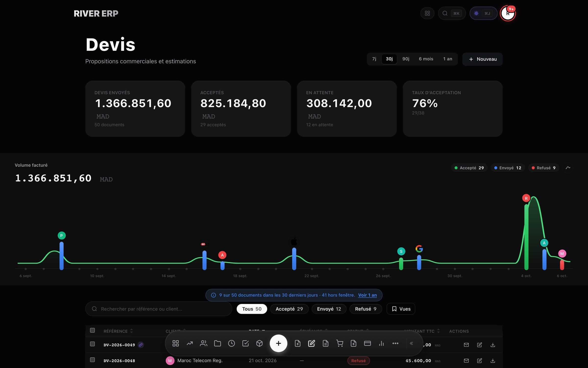
Task: Tick the checkbox for row DV-2026-0048
Action: click(x=92, y=360)
